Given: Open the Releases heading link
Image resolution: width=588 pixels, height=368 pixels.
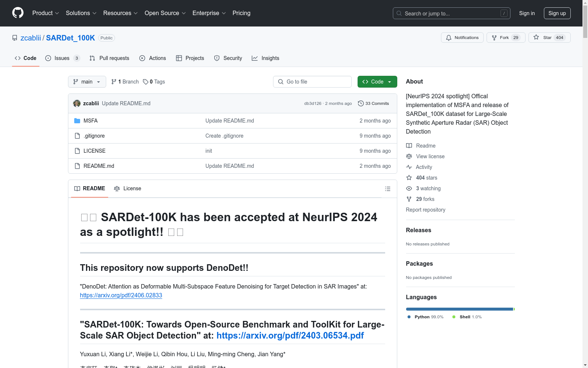Looking at the screenshot, I should coord(419,230).
